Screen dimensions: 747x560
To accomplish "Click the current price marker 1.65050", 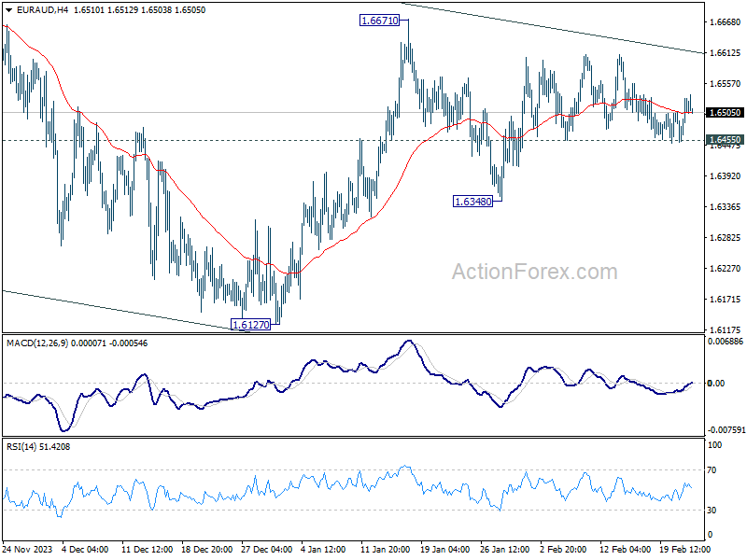I will click(x=726, y=112).
